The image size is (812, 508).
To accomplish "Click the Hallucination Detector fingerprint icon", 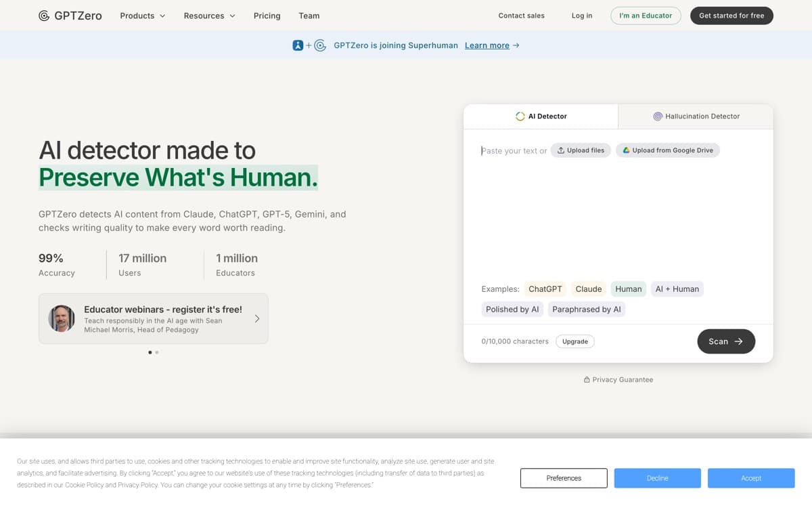I will pyautogui.click(x=658, y=117).
